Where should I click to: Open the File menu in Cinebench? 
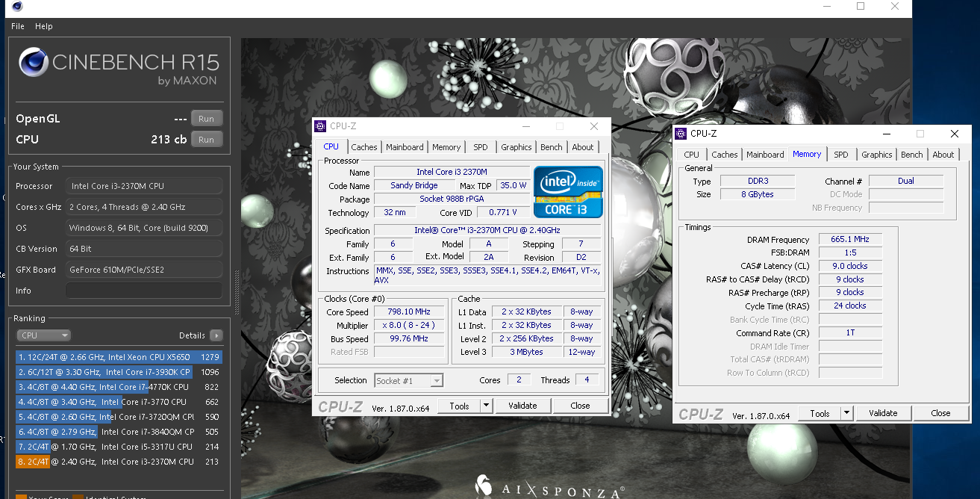click(x=18, y=26)
